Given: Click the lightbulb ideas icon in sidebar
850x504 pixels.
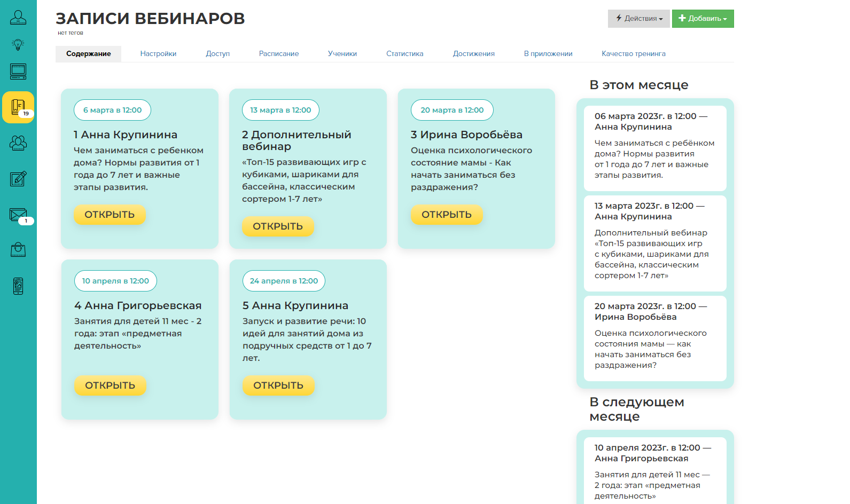Looking at the screenshot, I should [18, 44].
